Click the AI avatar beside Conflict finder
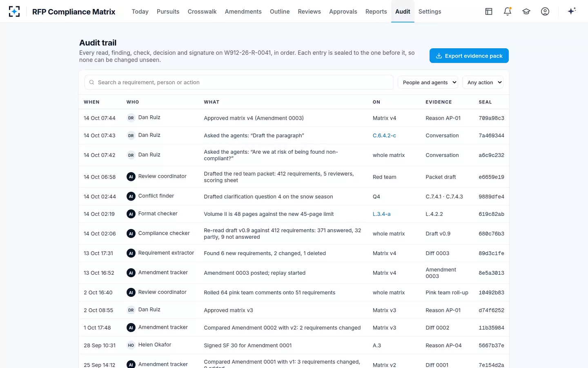Image resolution: width=588 pixels, height=368 pixels. 131,196
